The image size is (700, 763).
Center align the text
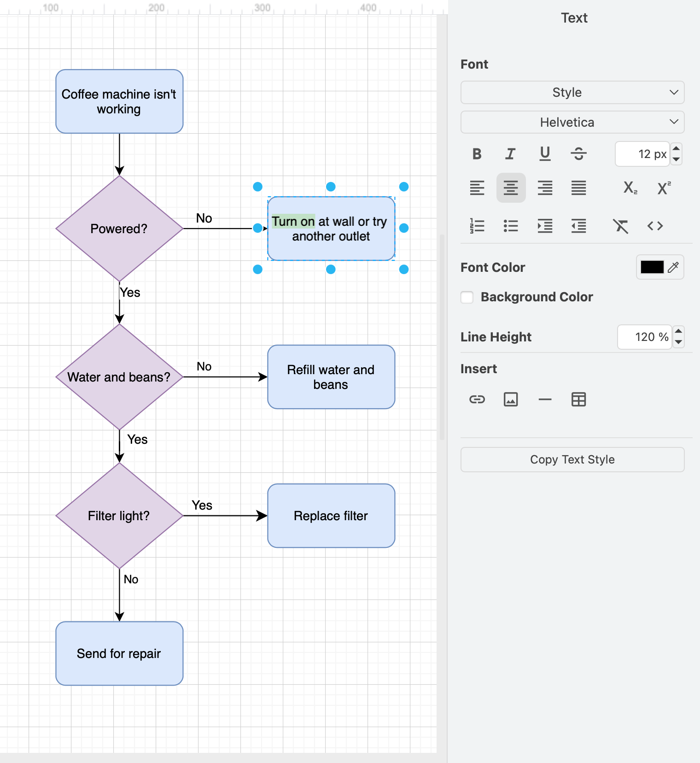(x=511, y=188)
